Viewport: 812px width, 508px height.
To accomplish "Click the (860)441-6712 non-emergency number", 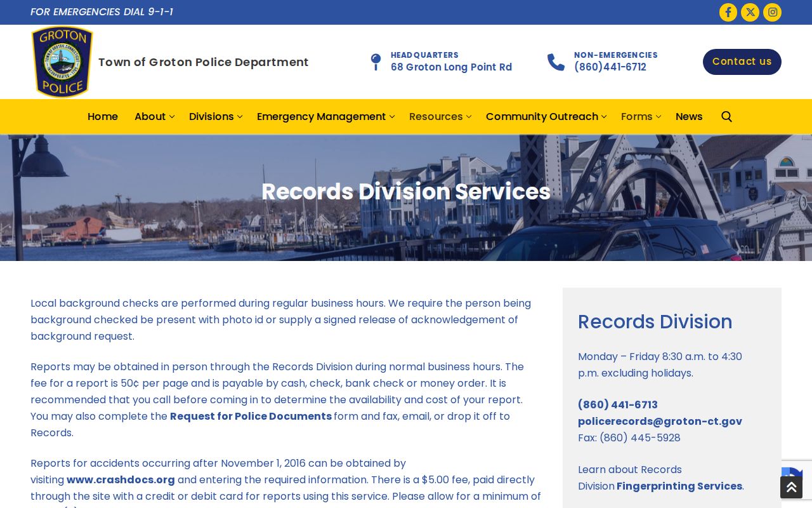I will pyautogui.click(x=610, y=67).
